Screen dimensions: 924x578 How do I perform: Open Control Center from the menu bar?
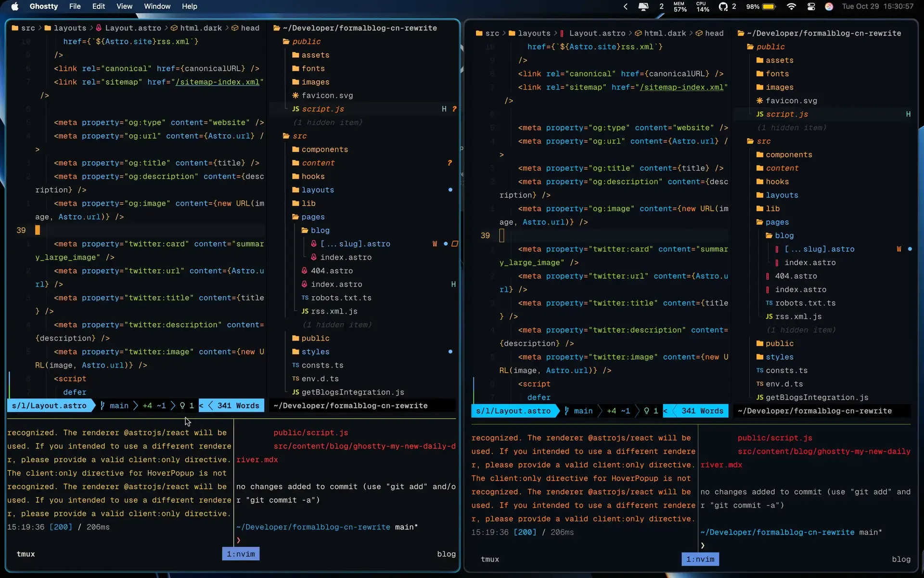pyautogui.click(x=811, y=6)
